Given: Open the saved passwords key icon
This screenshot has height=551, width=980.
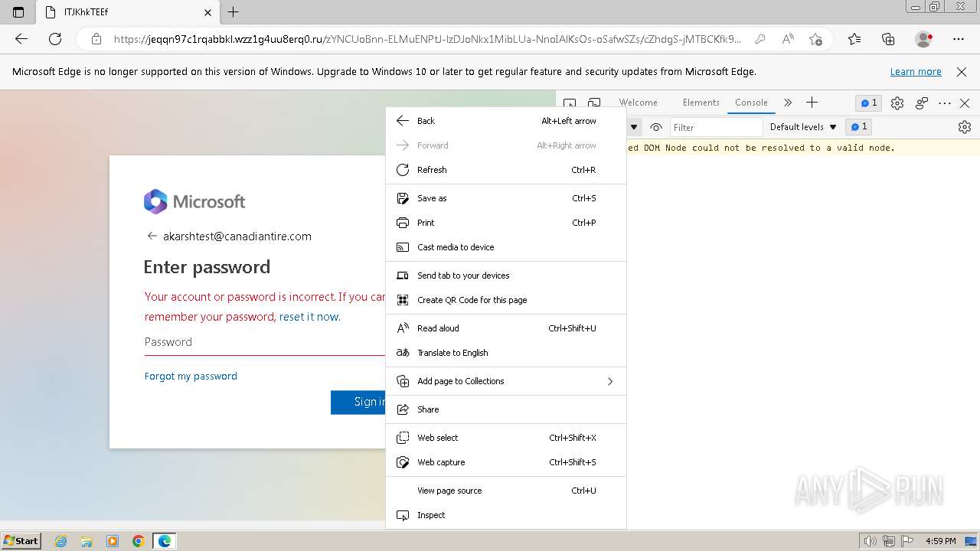Looking at the screenshot, I should (760, 39).
